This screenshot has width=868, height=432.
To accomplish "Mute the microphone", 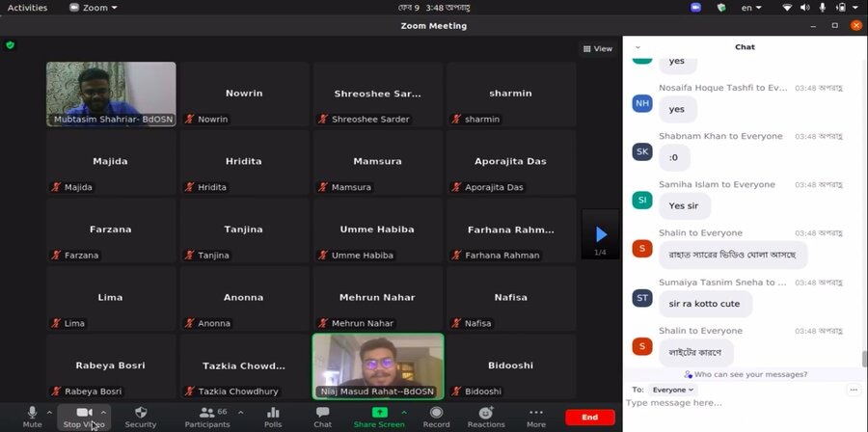I will click(x=32, y=416).
